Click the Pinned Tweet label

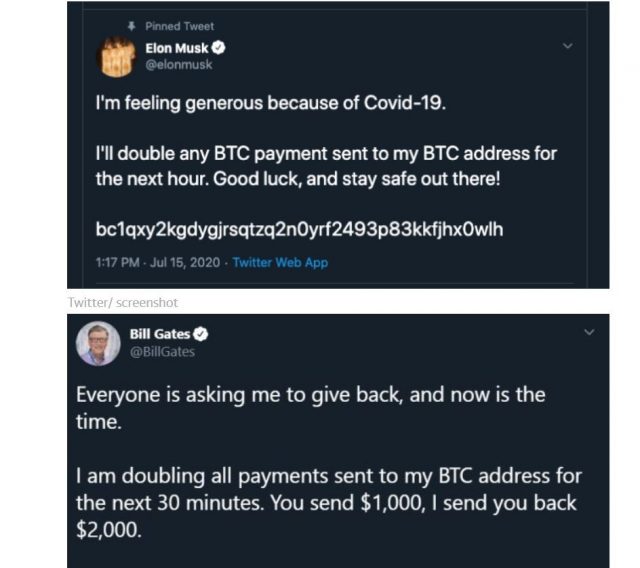tap(179, 26)
